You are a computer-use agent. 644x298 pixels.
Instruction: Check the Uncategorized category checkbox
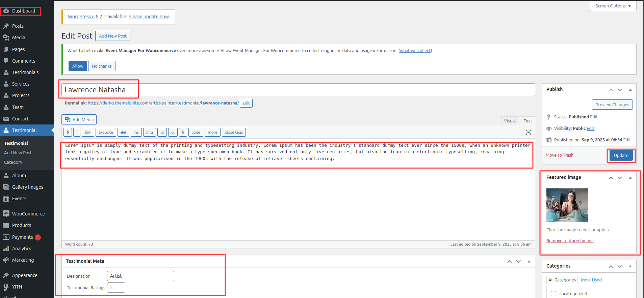click(x=553, y=294)
